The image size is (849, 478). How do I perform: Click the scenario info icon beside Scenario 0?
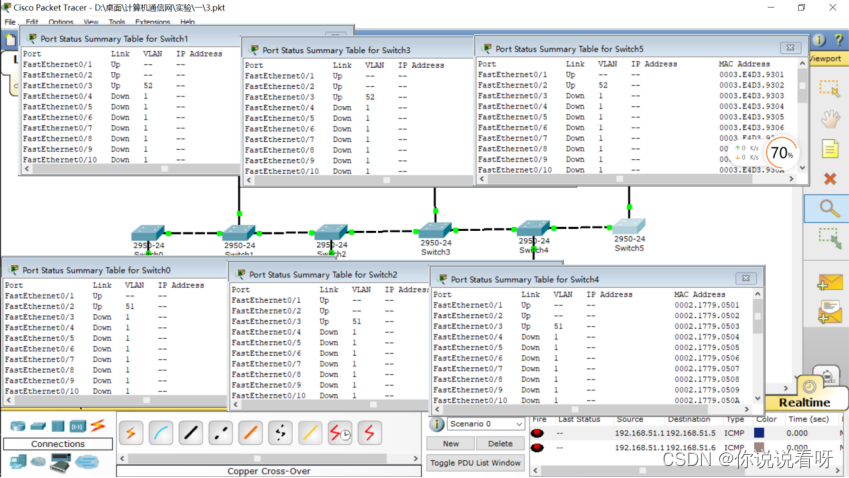click(x=436, y=424)
